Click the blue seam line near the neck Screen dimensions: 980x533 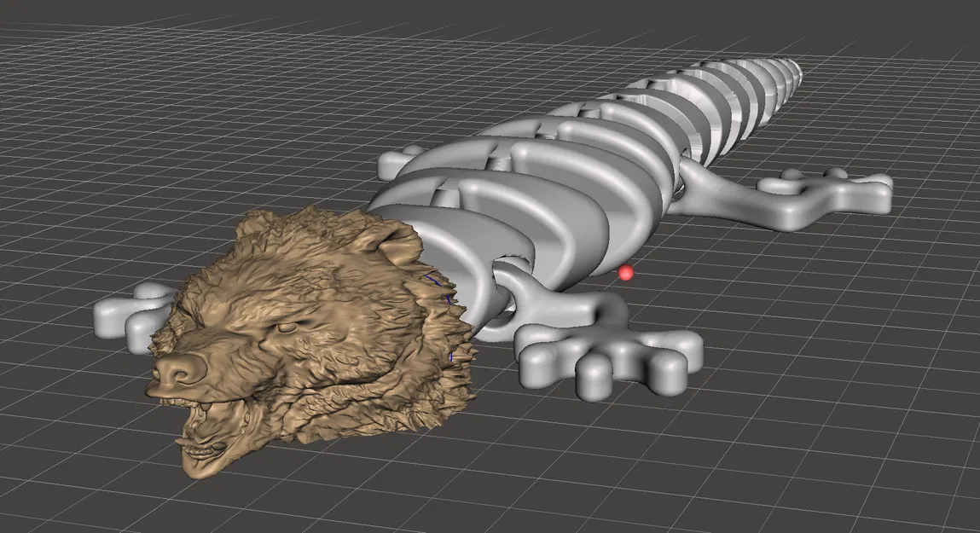[435, 281]
